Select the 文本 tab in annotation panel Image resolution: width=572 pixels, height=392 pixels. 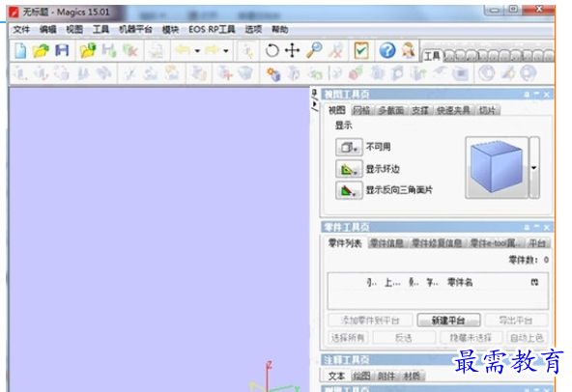click(336, 376)
